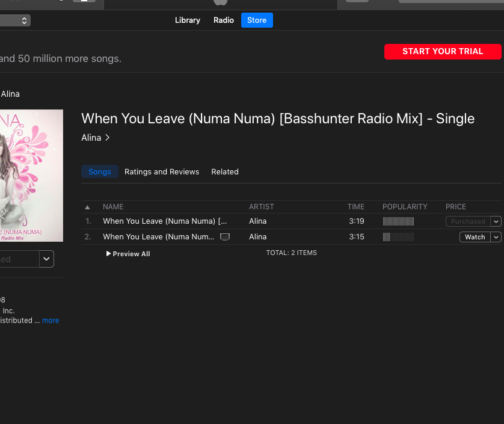Click the START YOUR TRIAL button

tap(443, 52)
